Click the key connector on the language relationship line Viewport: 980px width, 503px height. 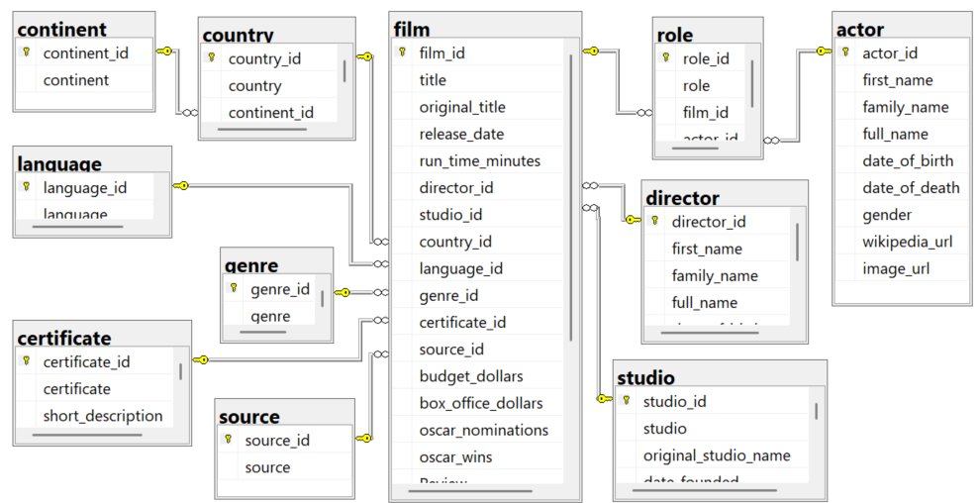point(180,185)
